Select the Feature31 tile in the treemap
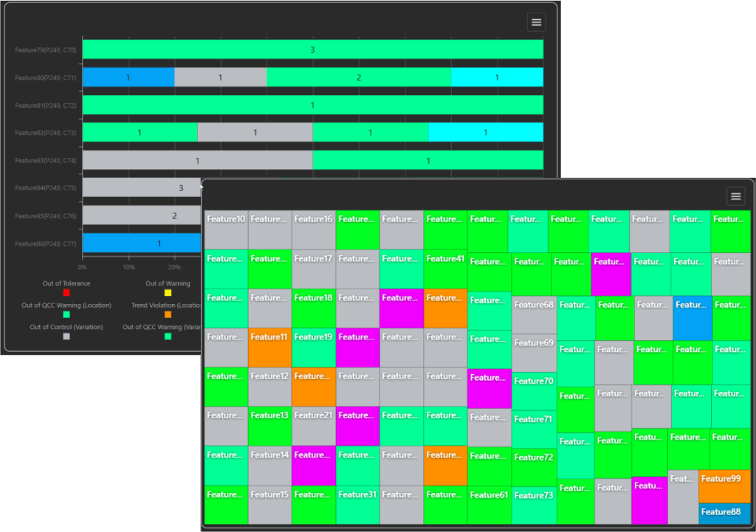This screenshot has width=756, height=532. click(x=357, y=505)
